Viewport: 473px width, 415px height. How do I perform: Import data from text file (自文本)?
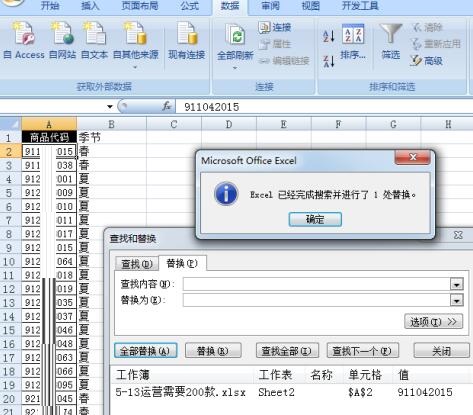(94, 39)
